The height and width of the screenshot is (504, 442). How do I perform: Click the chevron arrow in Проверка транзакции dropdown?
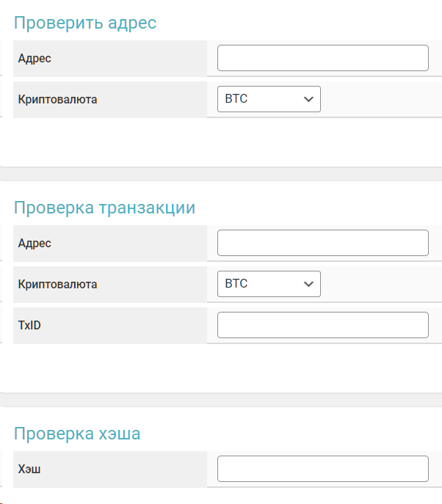(x=308, y=284)
